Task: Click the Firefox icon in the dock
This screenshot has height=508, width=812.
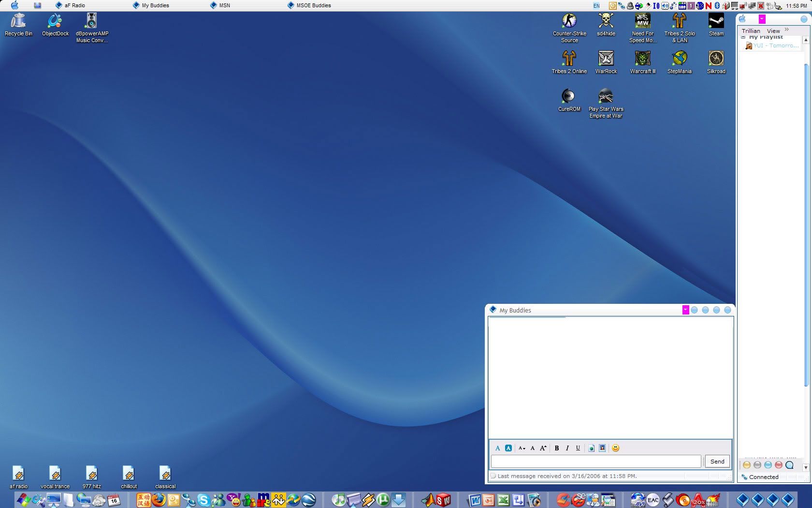Action: click(159, 499)
